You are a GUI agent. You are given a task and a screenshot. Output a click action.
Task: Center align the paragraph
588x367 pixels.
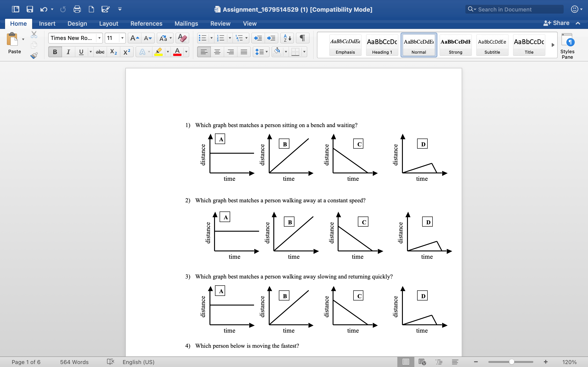tap(217, 52)
